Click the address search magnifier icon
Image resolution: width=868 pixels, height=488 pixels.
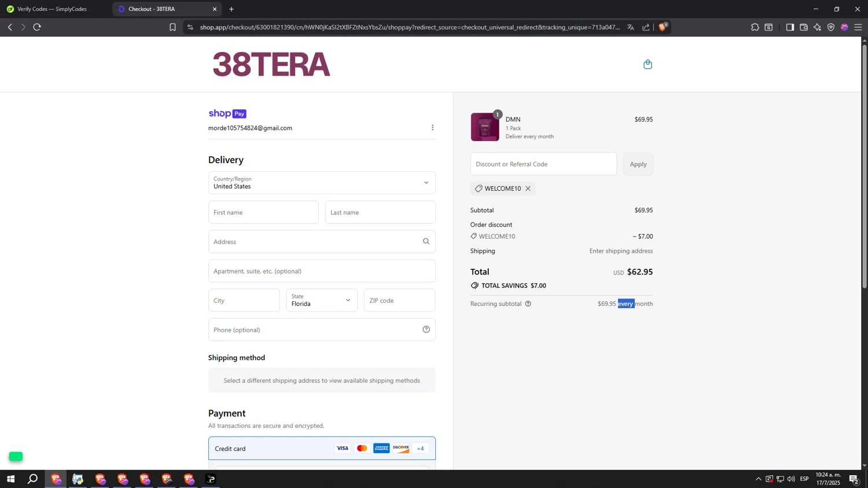426,242
